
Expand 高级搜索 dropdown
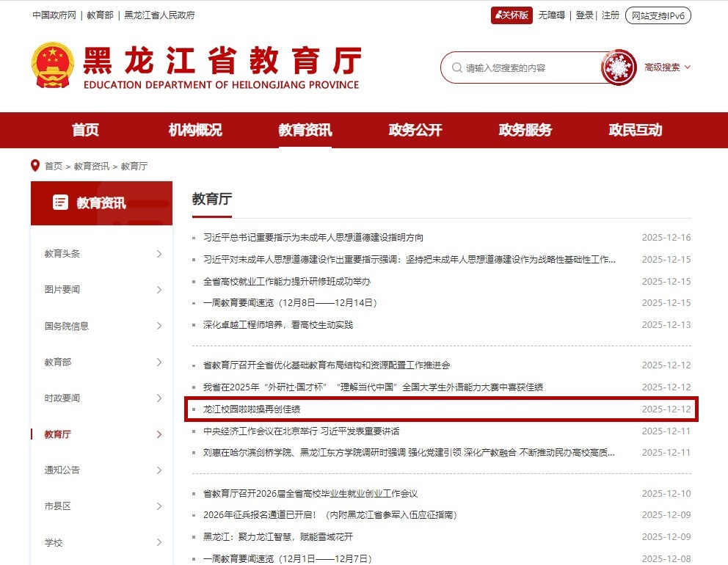pyautogui.click(x=667, y=68)
